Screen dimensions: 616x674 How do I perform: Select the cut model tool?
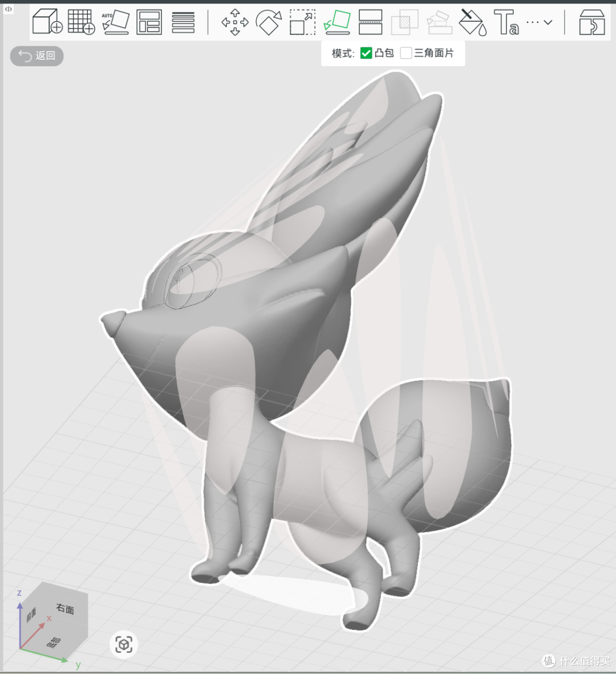(x=371, y=22)
